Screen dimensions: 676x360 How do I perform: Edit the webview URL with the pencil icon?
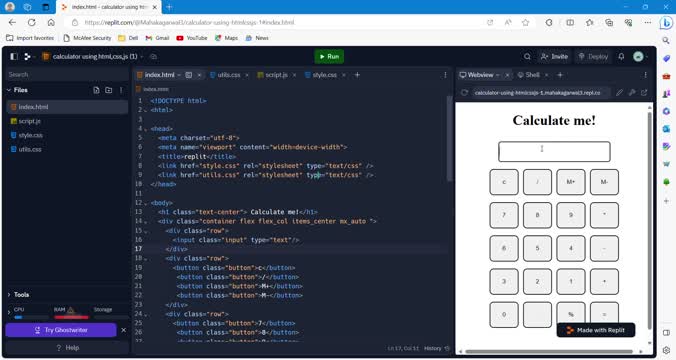(620, 93)
